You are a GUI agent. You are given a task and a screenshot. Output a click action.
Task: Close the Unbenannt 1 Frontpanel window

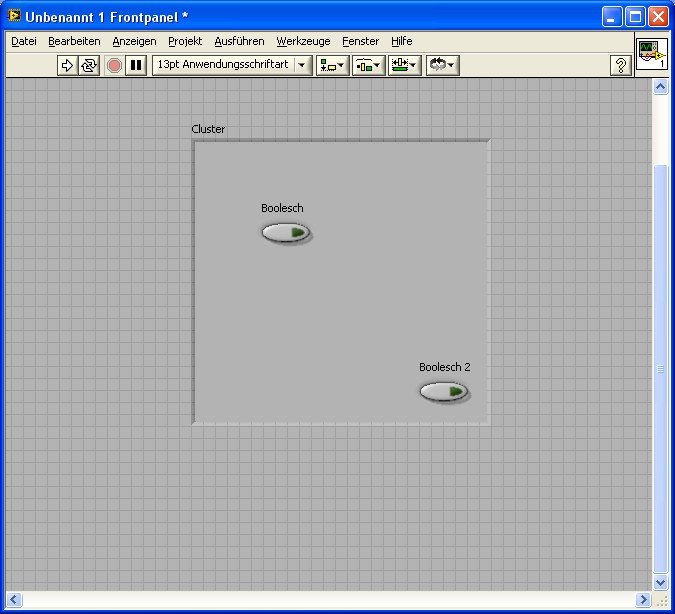coord(659,17)
